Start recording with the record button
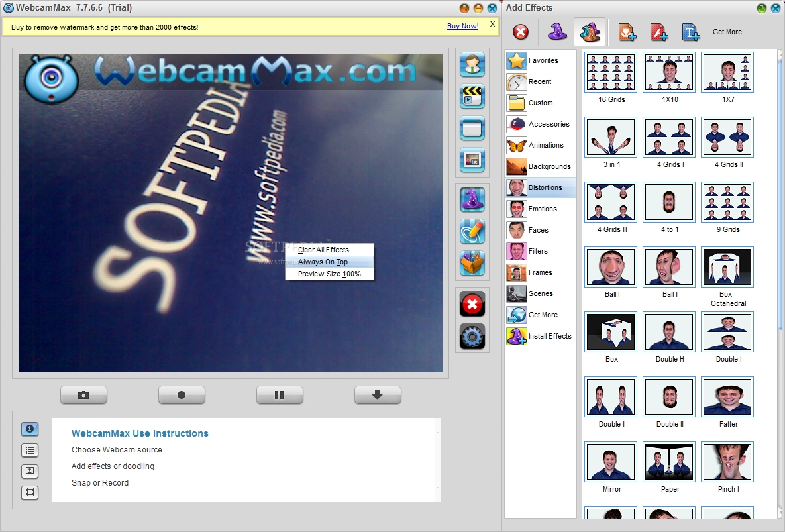Viewport: 785px width, 532px height. pos(182,395)
